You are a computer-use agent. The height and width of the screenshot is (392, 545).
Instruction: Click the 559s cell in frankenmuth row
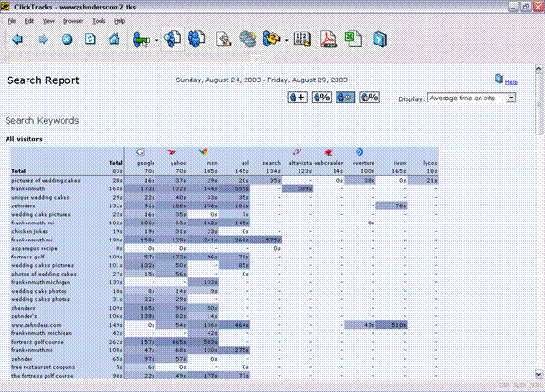pos(235,188)
